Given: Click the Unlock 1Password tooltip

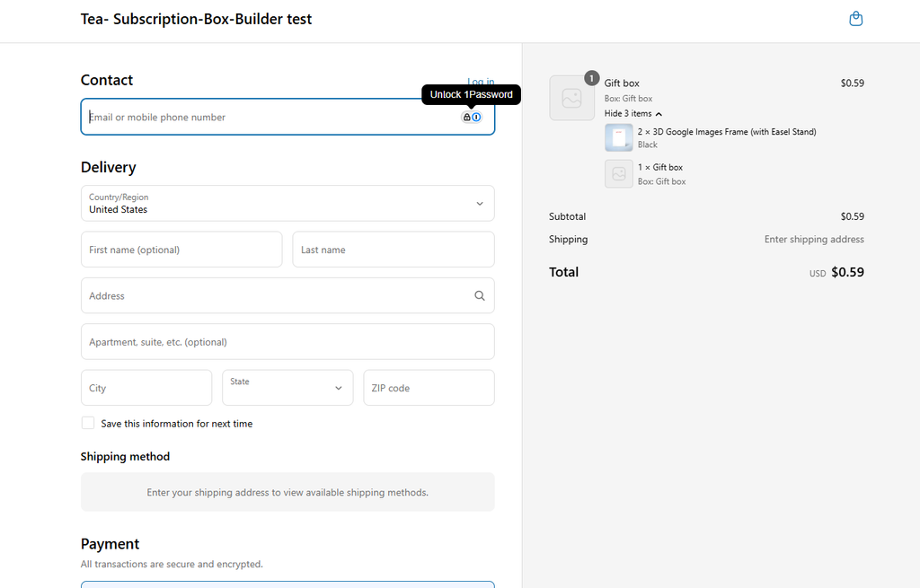Looking at the screenshot, I should pos(471,94).
